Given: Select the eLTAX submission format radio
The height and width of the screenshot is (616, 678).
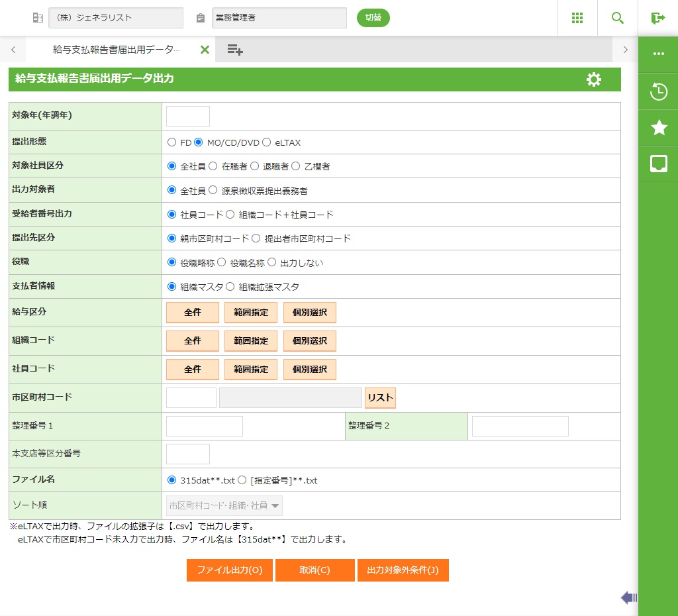Looking at the screenshot, I should tap(267, 142).
